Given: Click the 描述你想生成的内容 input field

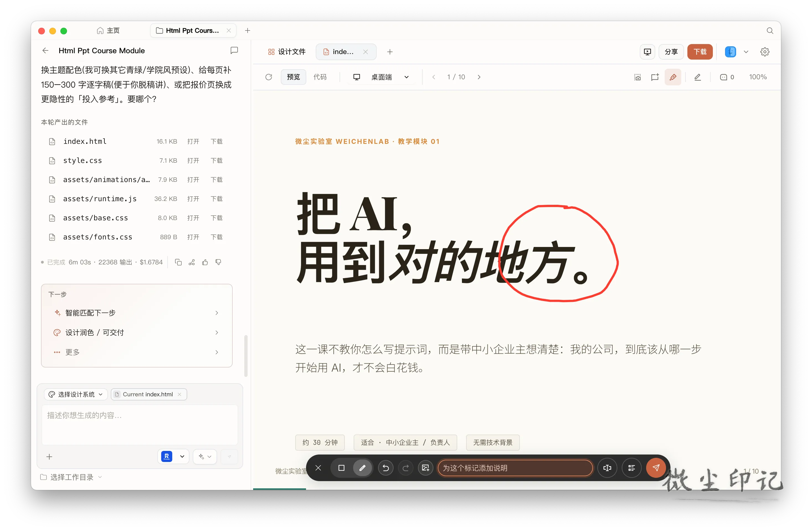Looking at the screenshot, I should point(140,425).
